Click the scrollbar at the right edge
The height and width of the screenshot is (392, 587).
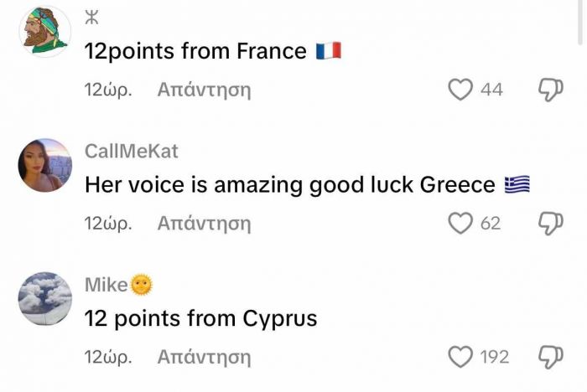point(582,21)
